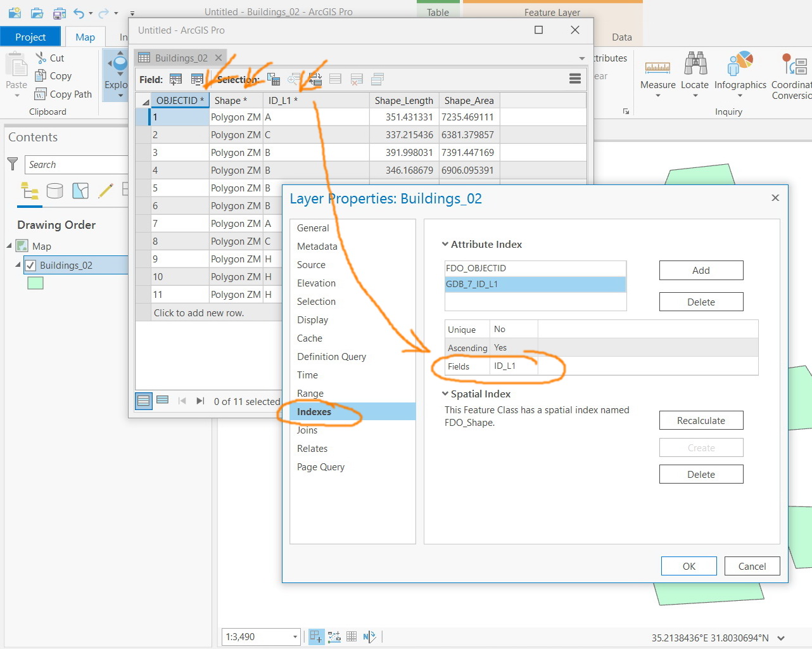This screenshot has height=649, width=812.
Task: Click the Buildings_02 green symbol swatch
Action: coord(35,283)
